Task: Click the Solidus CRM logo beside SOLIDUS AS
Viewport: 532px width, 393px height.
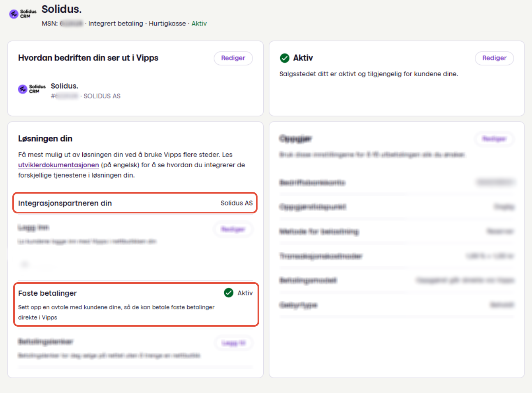Action: pos(32,89)
